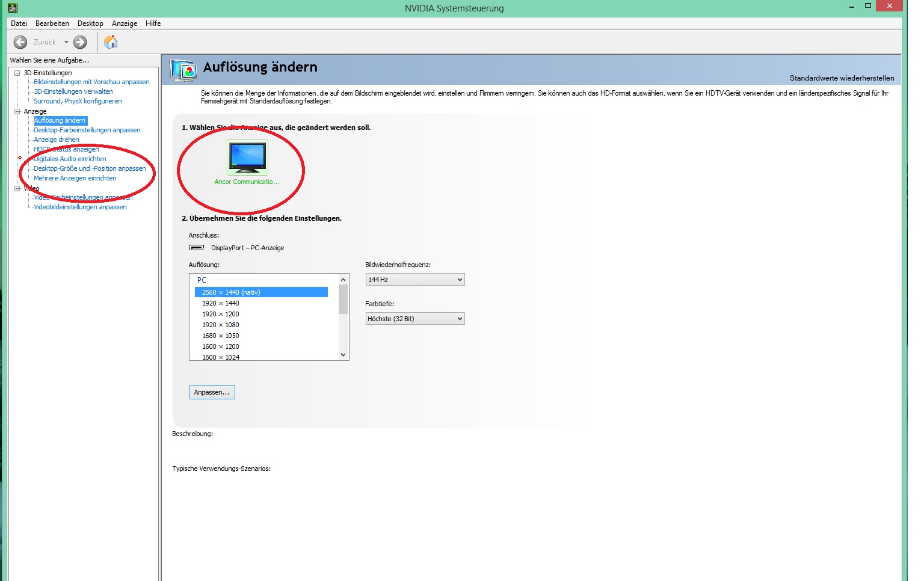Viewport: 924px width, 581px height.
Task: Open Digitales Audio einrichten
Action: pyautogui.click(x=70, y=159)
